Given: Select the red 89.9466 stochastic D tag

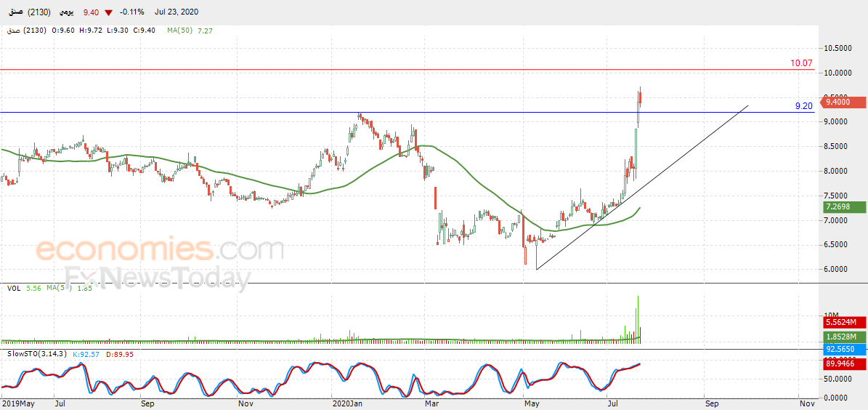Looking at the screenshot, I should click(x=843, y=363).
